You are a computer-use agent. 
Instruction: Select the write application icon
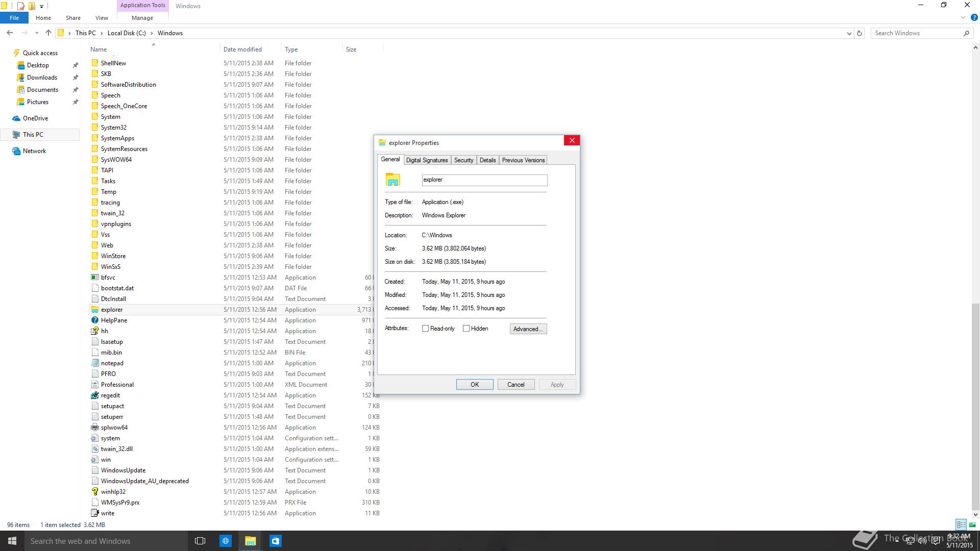click(94, 513)
